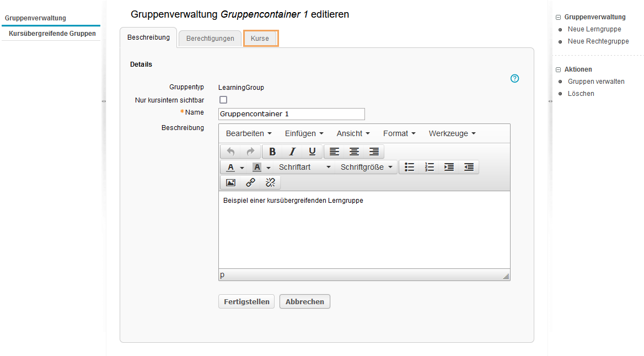The image size is (644, 356).
Task: Remove the link from selected text
Action: coord(270,182)
